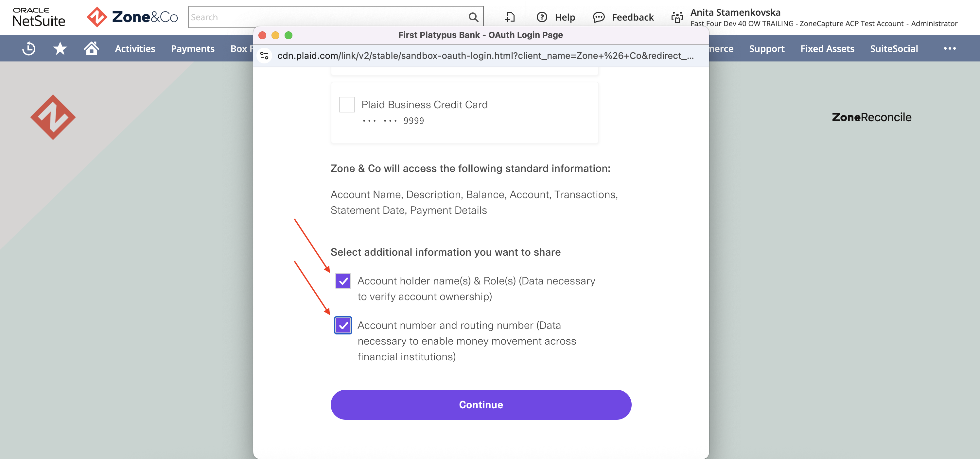Click 'Plaid Business Credit Card' label
The height and width of the screenshot is (459, 980).
(425, 105)
